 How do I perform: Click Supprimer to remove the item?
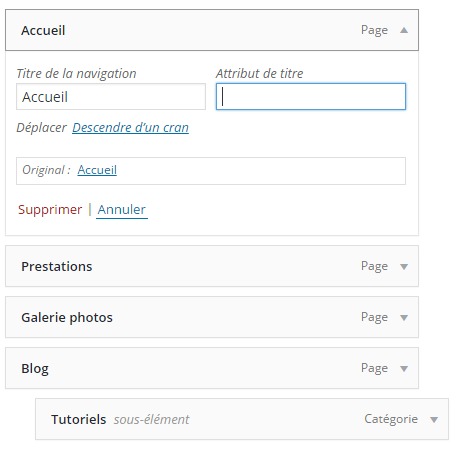pyautogui.click(x=50, y=210)
